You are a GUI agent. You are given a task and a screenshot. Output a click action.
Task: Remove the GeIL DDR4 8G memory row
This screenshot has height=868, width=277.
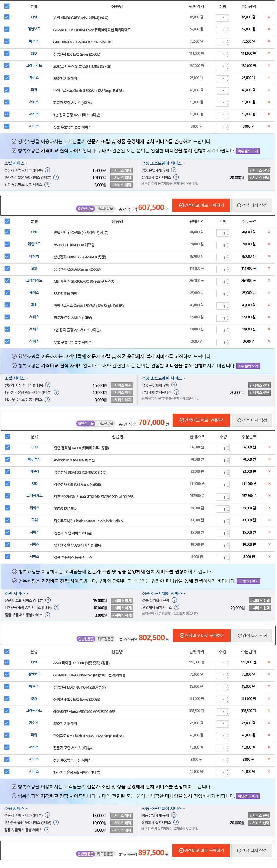[x=269, y=41]
